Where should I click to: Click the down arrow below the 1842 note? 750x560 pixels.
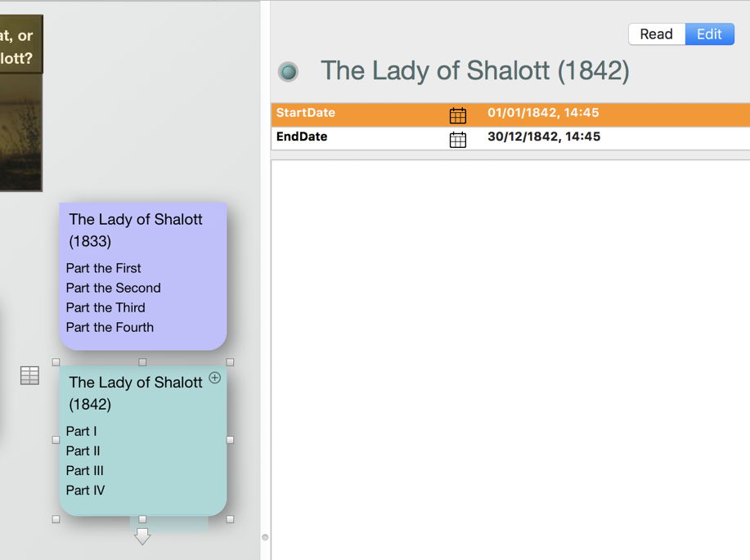pyautogui.click(x=142, y=536)
